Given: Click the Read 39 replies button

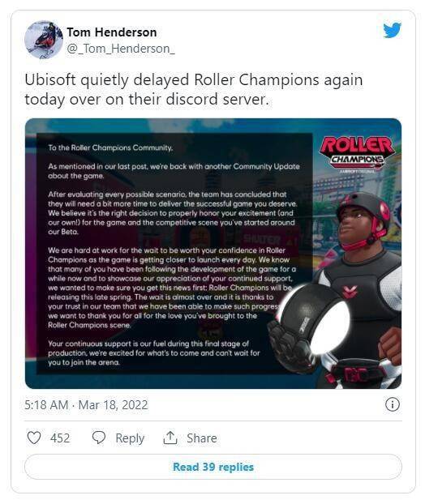Looking at the screenshot, I should pyautogui.click(x=213, y=467).
